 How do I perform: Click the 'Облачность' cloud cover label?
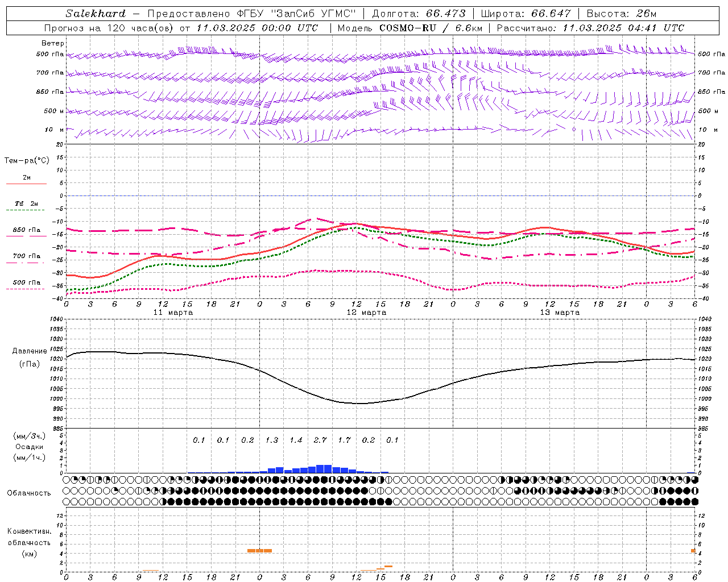point(29,493)
